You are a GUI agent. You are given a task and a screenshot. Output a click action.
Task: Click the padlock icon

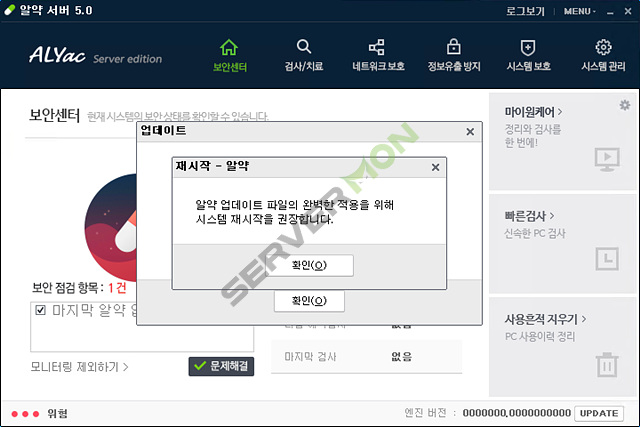tap(453, 47)
